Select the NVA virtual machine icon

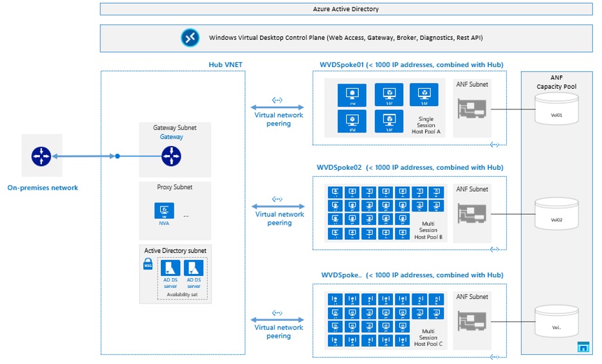[x=164, y=212]
